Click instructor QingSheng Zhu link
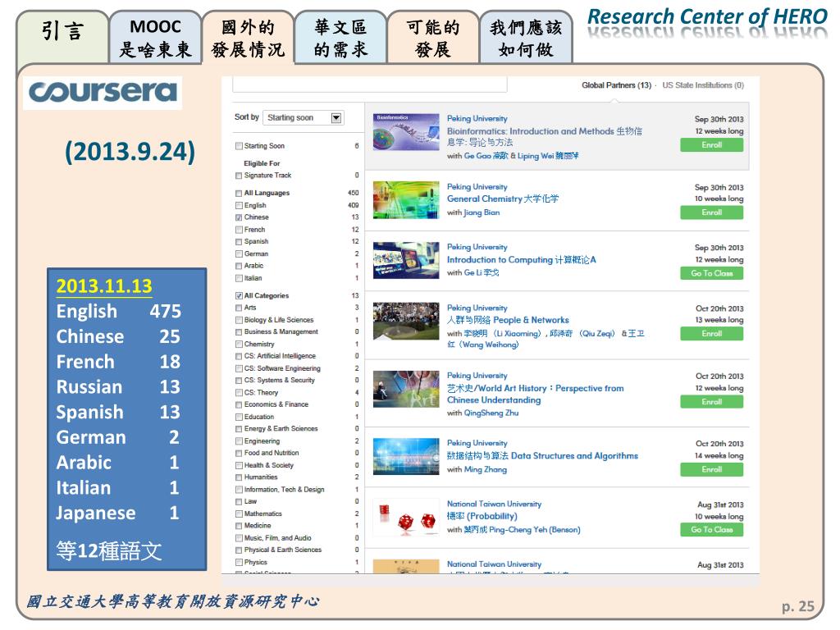840x630 pixels. pyautogui.click(x=491, y=413)
